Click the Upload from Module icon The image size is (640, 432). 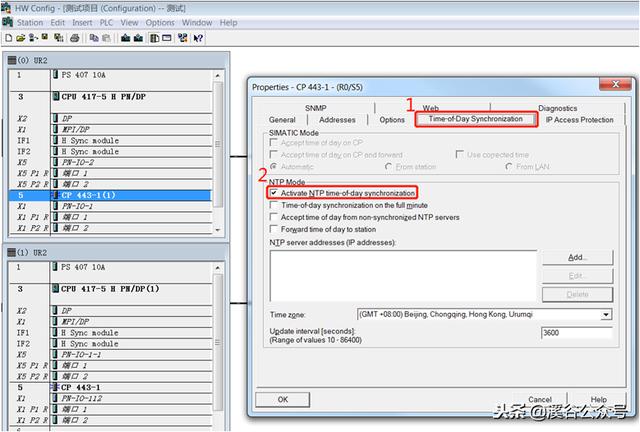(x=138, y=38)
